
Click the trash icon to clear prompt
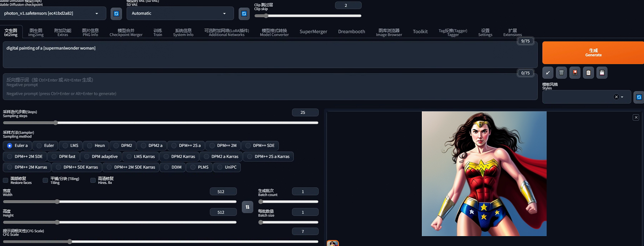(561, 73)
